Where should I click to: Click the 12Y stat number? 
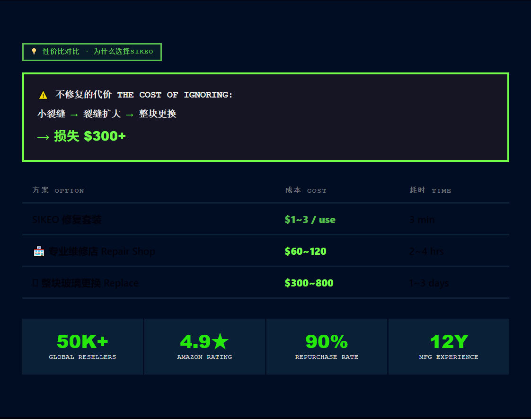pos(449,341)
